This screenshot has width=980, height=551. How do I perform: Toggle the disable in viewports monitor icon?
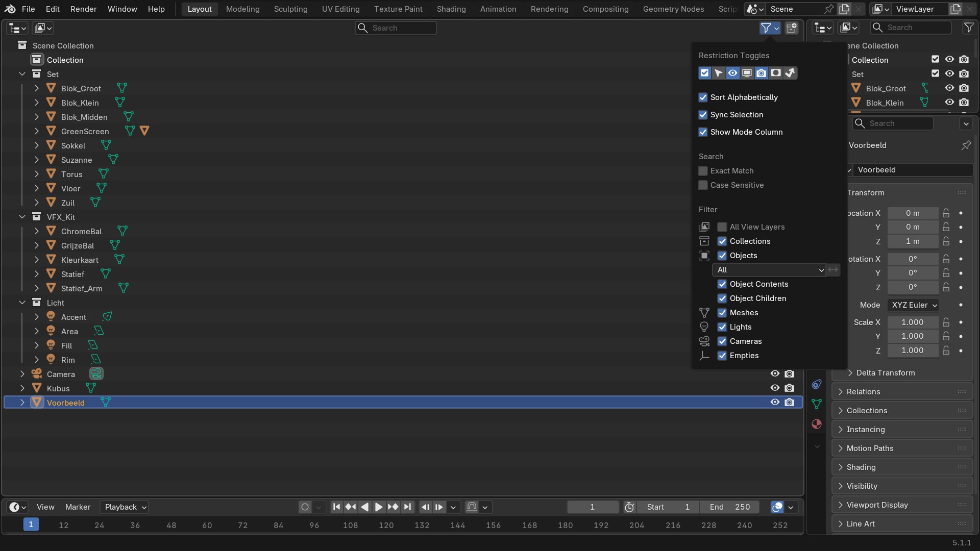(747, 73)
